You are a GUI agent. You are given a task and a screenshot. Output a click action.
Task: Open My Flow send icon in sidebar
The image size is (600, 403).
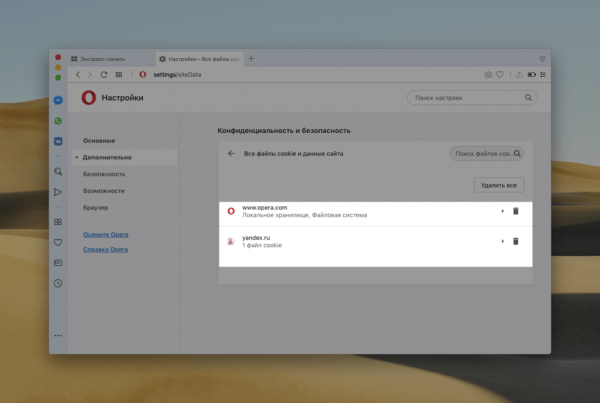point(58,192)
